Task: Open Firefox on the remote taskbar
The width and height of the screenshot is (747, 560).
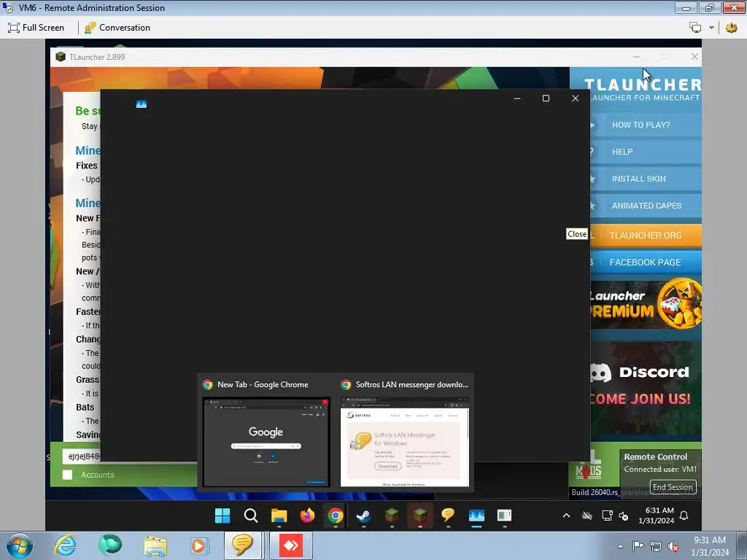Action: [307, 516]
